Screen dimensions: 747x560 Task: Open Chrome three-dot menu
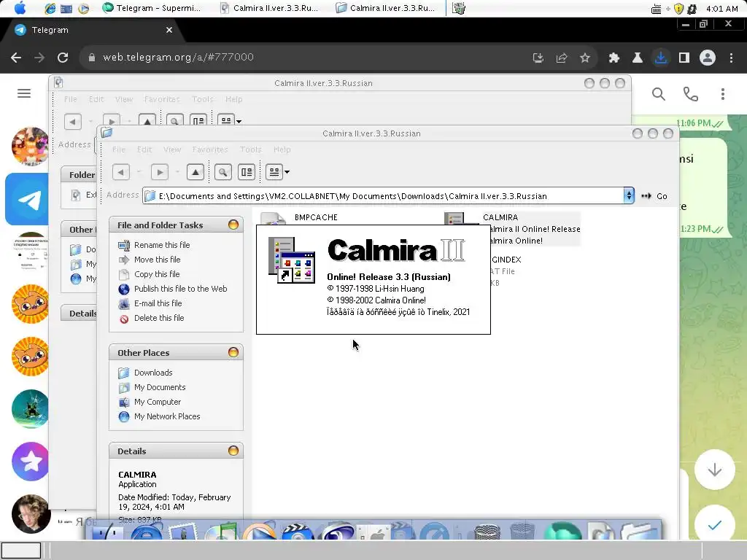pos(731,58)
